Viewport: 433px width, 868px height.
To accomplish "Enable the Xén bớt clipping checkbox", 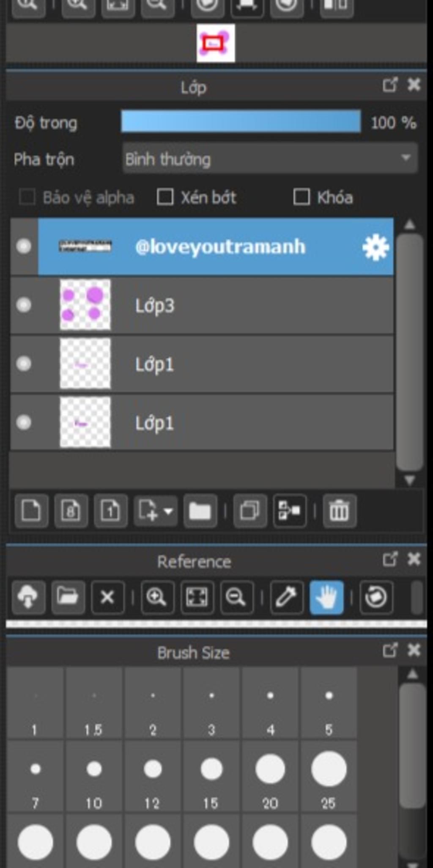I will [165, 197].
